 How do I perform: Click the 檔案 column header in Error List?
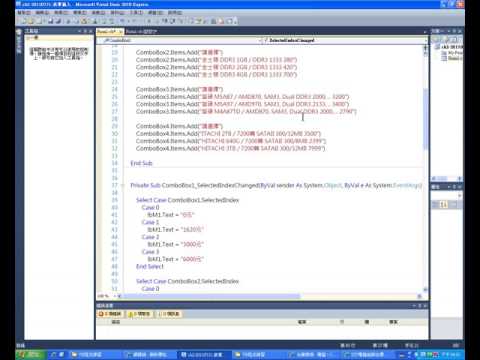[x=302, y=322]
